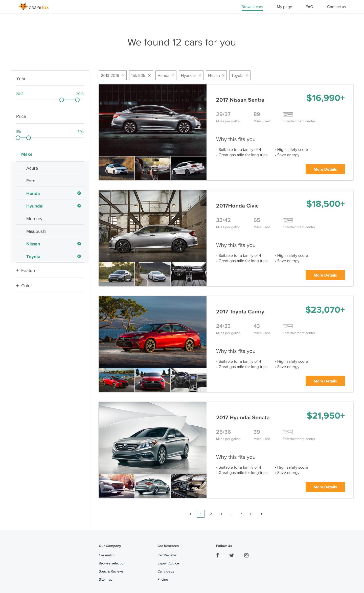View More Details for Honda Civic
364x593 pixels.
point(325,275)
